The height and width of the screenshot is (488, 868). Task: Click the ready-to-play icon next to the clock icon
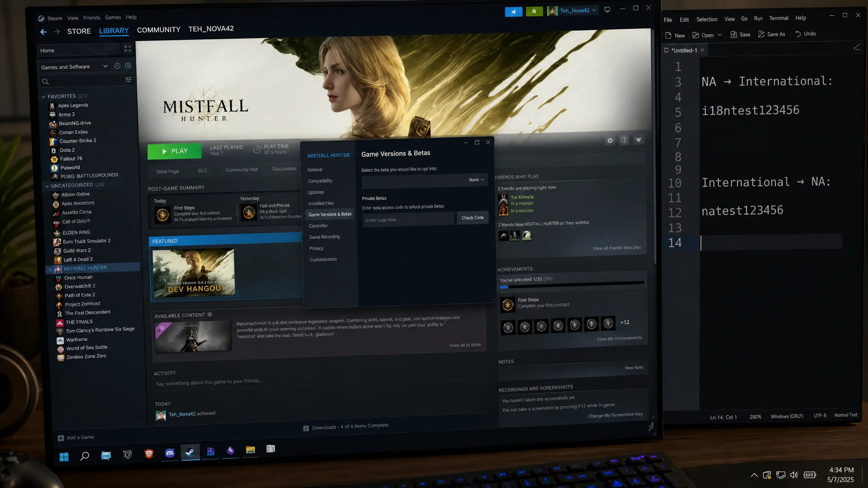pos(128,66)
